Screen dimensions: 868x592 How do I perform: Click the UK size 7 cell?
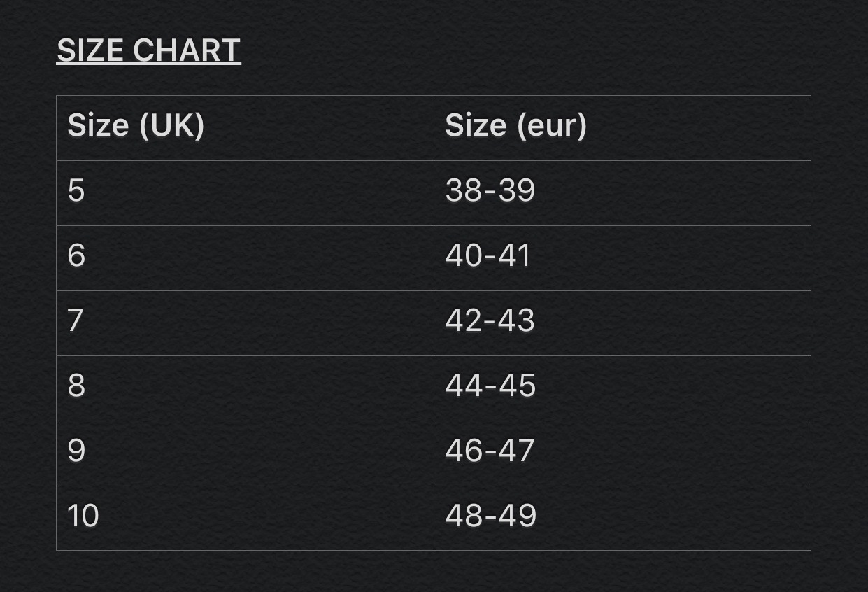(245, 323)
